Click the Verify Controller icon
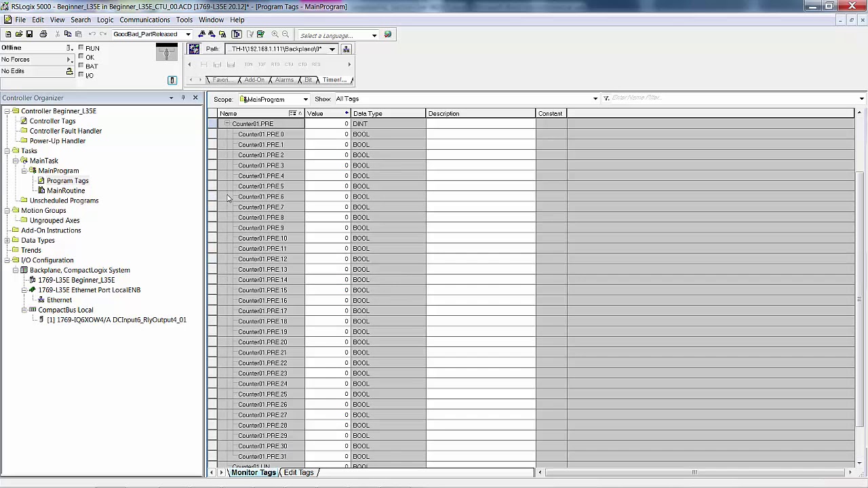 point(260,35)
